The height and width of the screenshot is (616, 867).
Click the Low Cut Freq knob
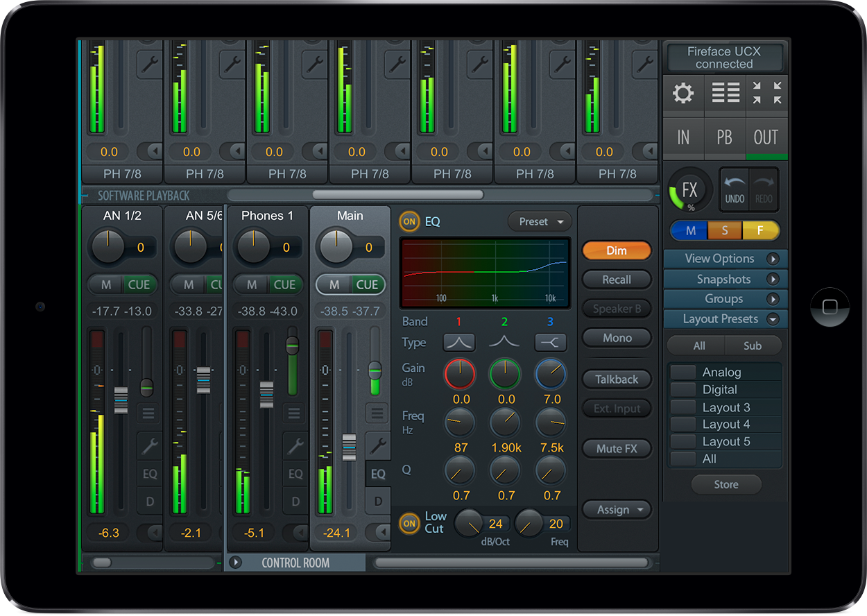[x=529, y=523]
